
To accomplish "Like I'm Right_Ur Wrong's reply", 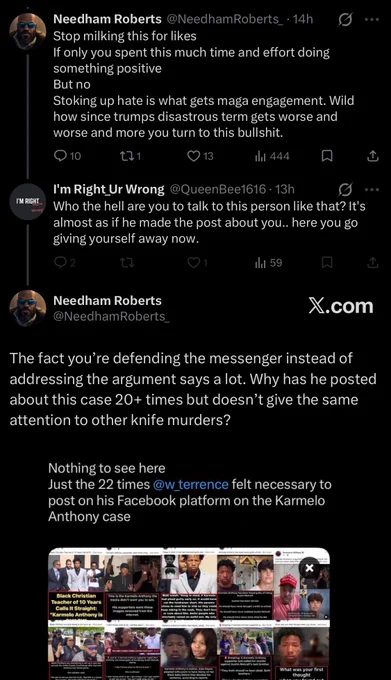I will coord(197,262).
